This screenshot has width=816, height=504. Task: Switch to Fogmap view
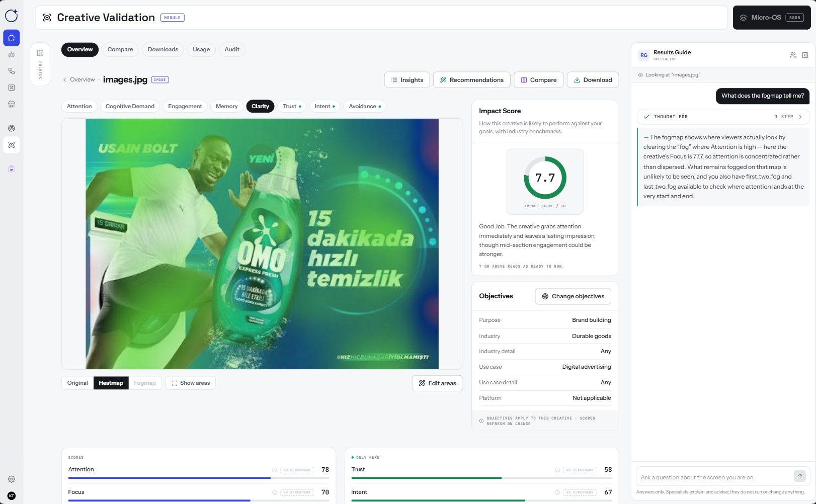tap(145, 383)
